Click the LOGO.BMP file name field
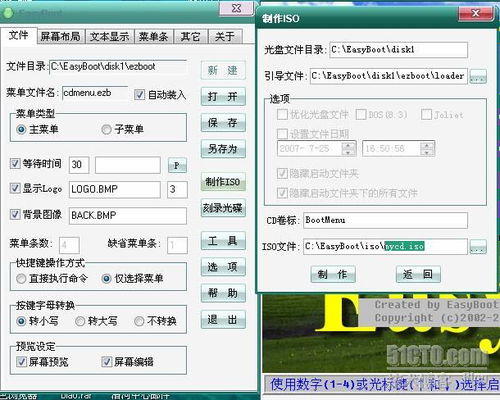This screenshot has width=500, height=400. [115, 189]
